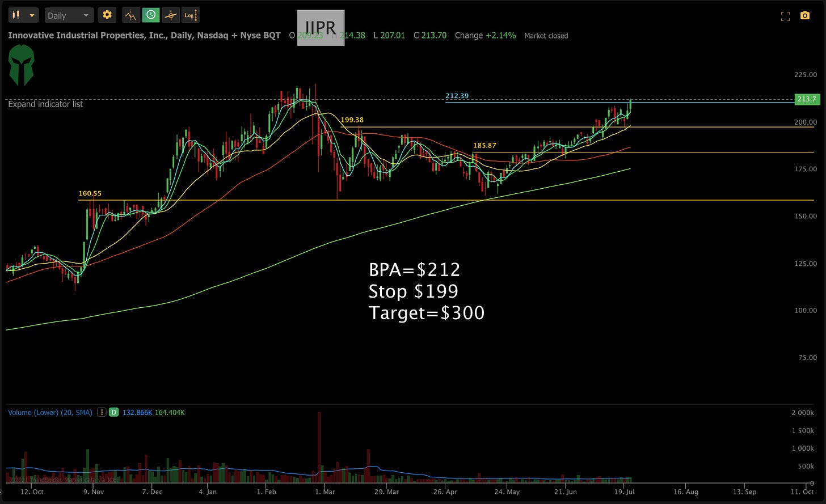Click the Innovative Industrial Properties title text
826x504 pixels.
(x=144, y=35)
